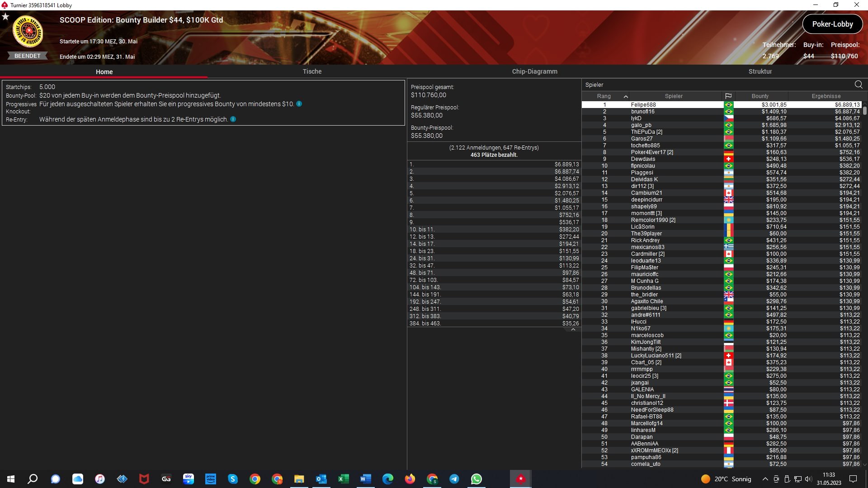Sort players by Ergebnisse column

coord(826,96)
